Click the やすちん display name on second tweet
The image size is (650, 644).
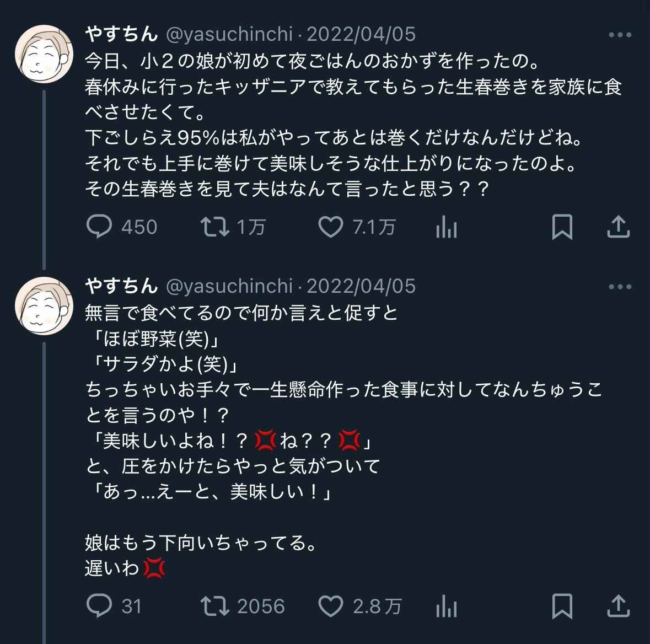click(x=121, y=287)
